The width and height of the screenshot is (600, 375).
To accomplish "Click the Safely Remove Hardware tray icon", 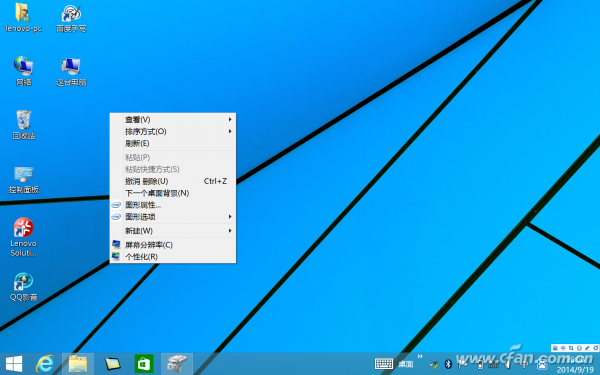I will coord(434,365).
